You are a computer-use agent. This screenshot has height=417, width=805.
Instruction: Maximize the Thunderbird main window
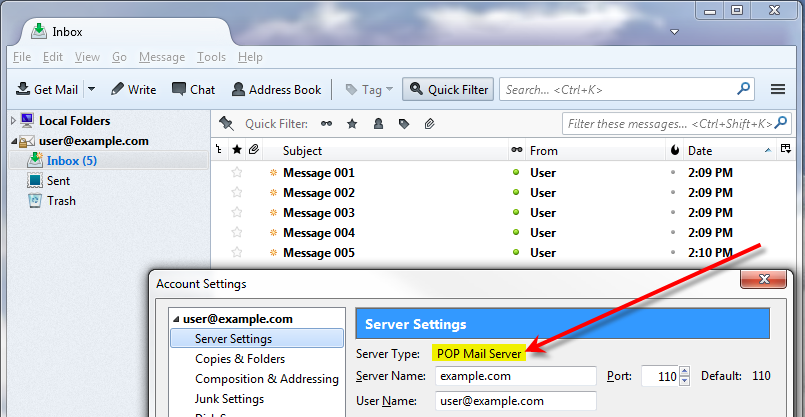[x=737, y=9]
